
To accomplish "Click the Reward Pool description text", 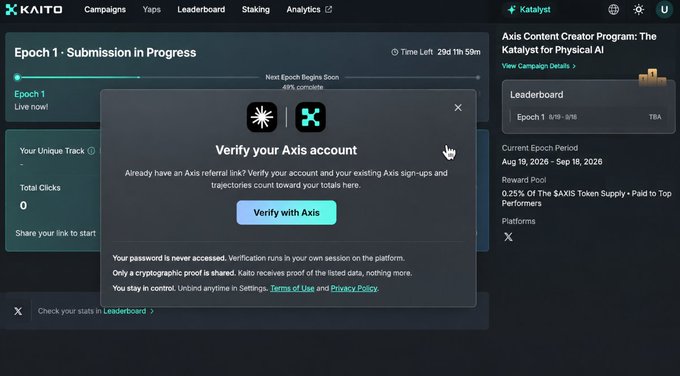I will point(586,198).
